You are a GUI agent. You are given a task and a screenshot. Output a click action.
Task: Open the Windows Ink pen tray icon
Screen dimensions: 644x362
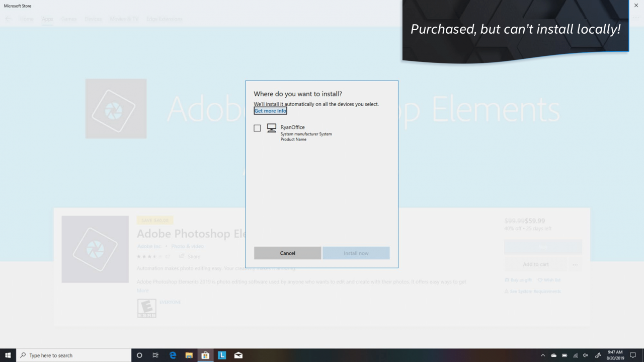(x=598, y=355)
